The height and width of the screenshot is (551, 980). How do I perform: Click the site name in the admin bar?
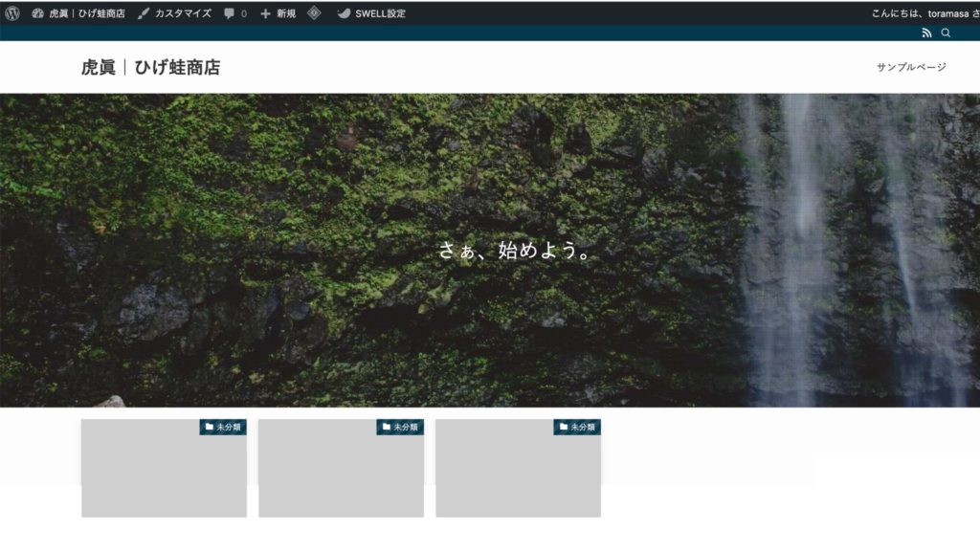point(78,13)
